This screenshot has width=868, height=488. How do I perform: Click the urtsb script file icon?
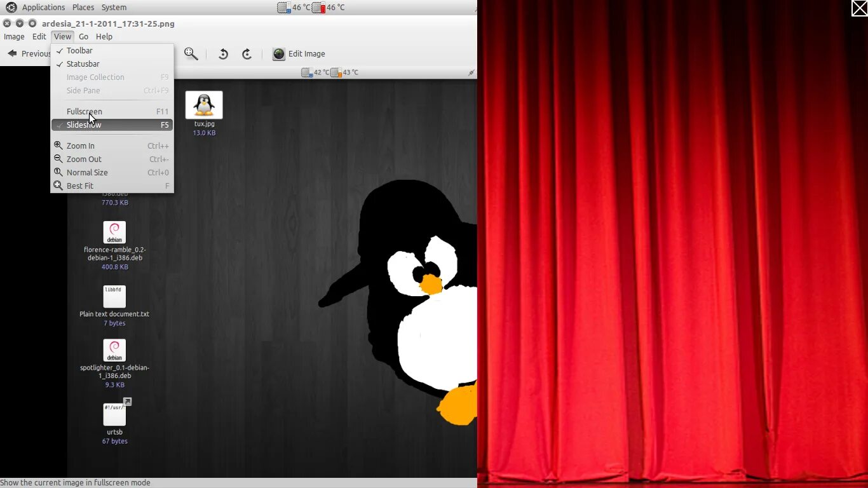coord(115,414)
